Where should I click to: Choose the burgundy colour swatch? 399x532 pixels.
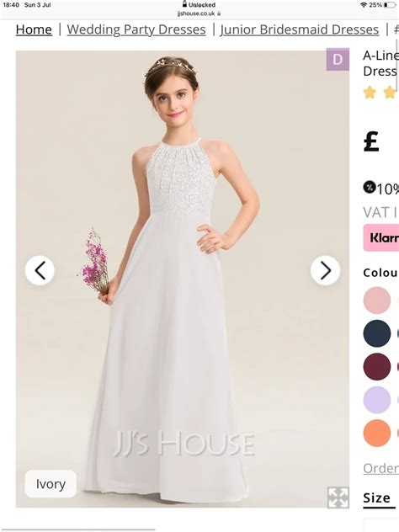tap(376, 366)
